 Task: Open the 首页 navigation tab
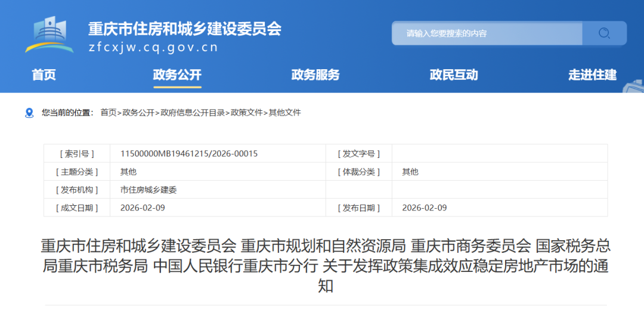coord(44,75)
